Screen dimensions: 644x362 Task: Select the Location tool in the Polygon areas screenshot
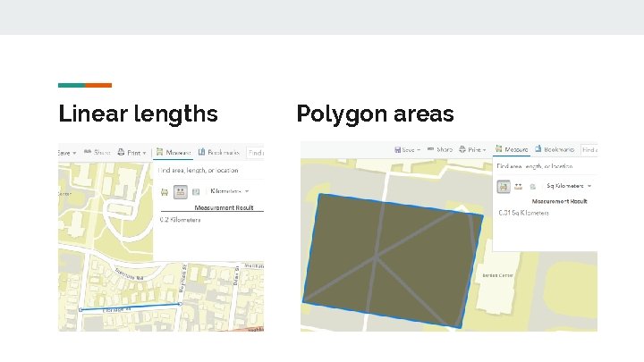(x=533, y=186)
